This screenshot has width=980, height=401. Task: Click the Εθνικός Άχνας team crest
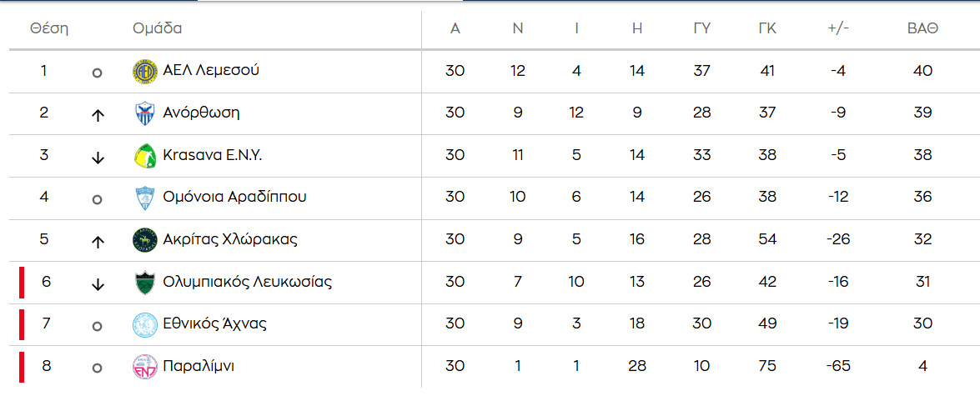145,324
